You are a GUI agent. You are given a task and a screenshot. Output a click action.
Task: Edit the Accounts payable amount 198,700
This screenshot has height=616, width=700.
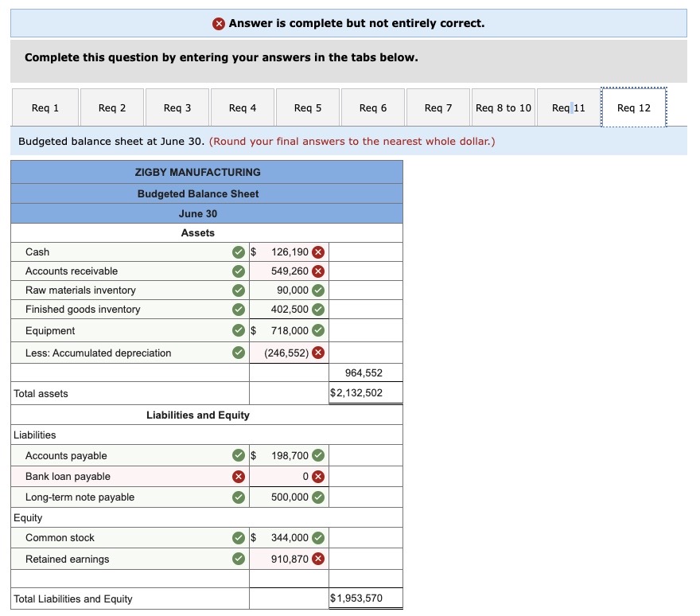[x=289, y=455]
